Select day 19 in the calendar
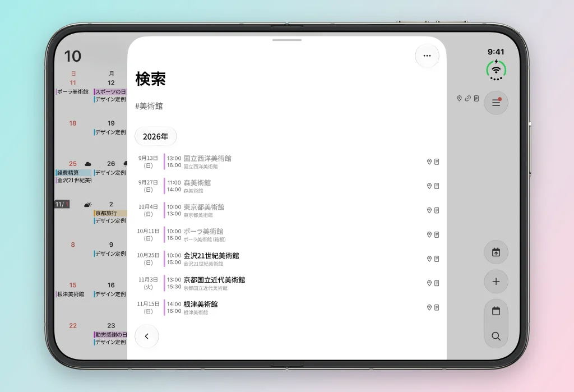 click(111, 123)
